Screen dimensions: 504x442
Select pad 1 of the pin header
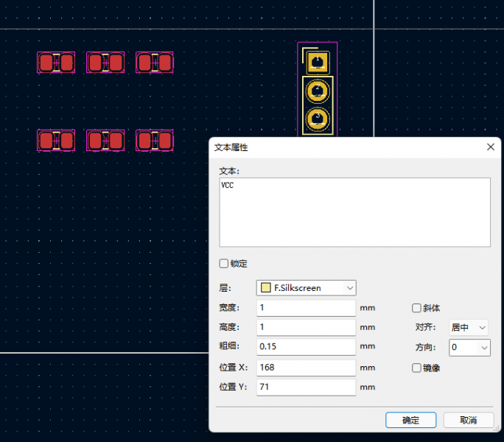(318, 63)
